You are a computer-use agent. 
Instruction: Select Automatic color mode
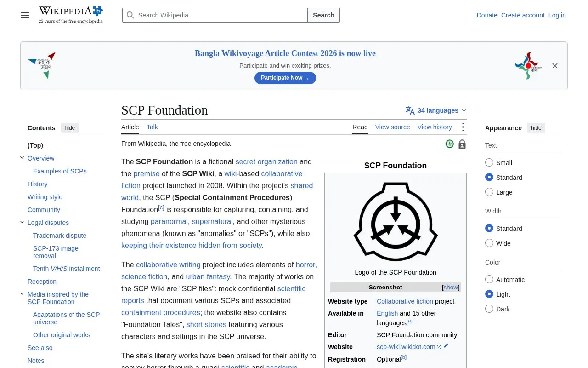[x=489, y=279]
